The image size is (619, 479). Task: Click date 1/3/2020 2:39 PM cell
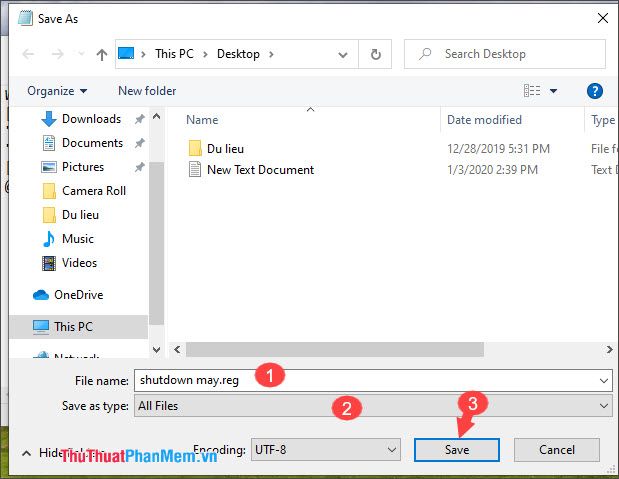492,170
